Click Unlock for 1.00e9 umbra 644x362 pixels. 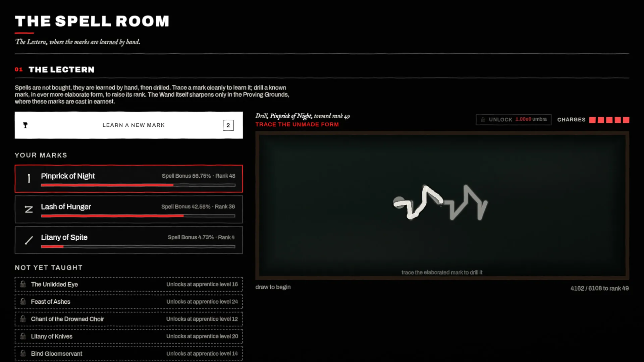pyautogui.click(x=514, y=120)
